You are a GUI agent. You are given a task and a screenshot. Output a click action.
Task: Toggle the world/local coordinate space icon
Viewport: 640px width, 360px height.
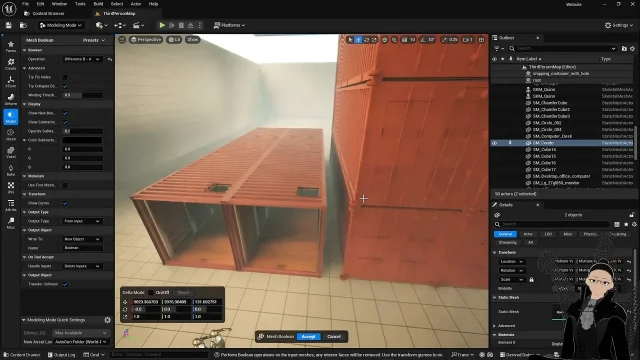[x=384, y=40]
